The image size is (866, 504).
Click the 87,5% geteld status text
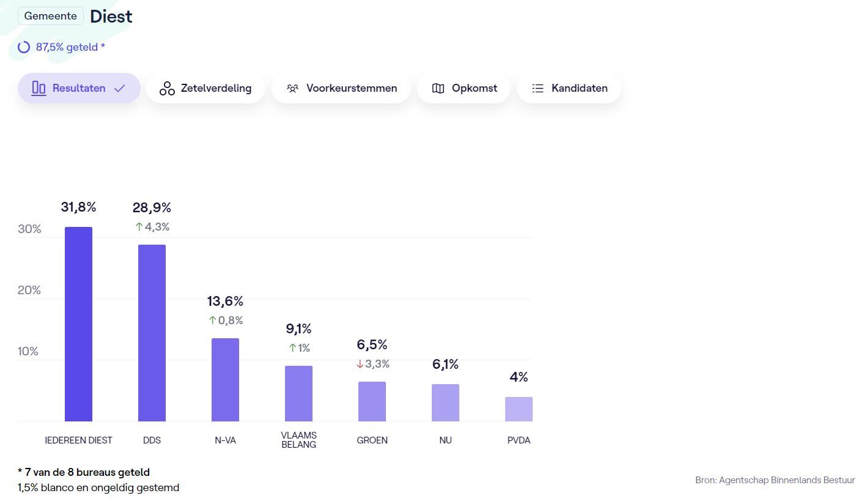[70, 47]
